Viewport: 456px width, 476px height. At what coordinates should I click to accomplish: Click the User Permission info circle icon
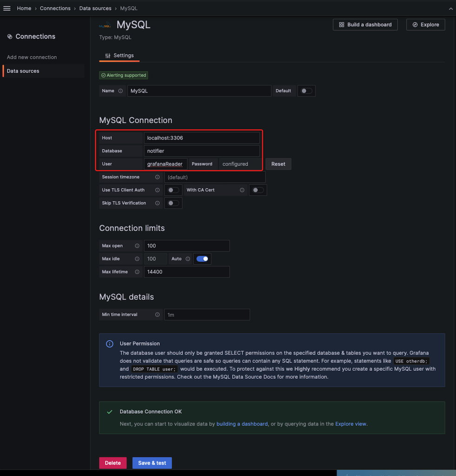point(110,344)
